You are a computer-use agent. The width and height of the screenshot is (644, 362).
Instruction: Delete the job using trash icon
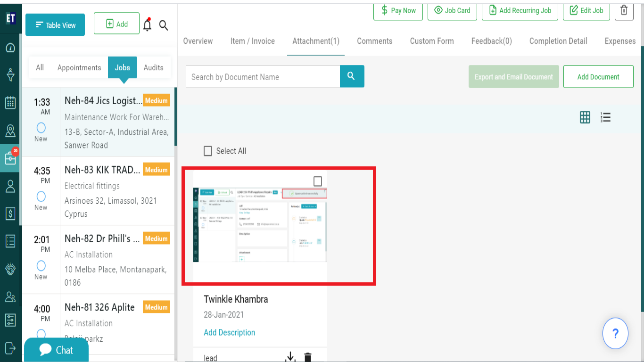coord(624,10)
